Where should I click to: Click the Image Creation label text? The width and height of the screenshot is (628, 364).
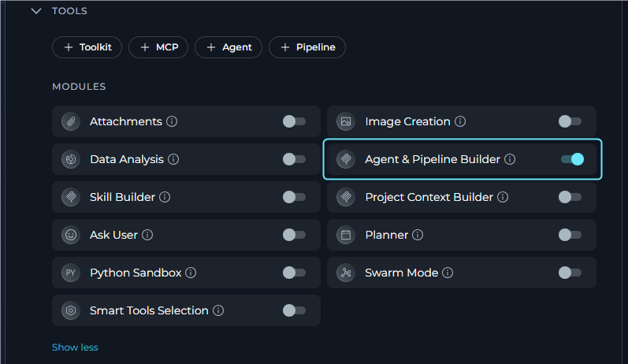[x=407, y=121]
